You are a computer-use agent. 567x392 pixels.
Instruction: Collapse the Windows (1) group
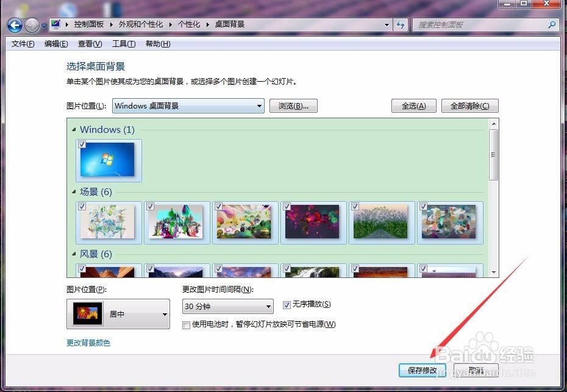click(x=74, y=129)
